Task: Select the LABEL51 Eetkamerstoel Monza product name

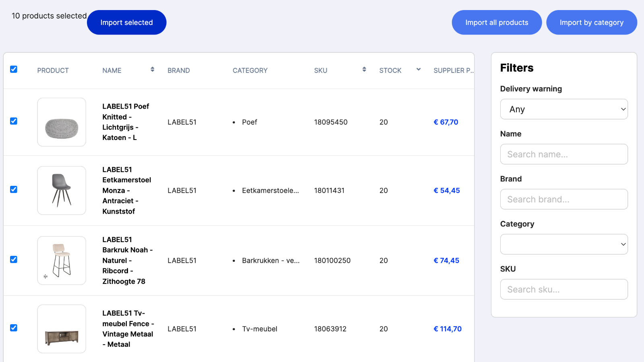Action: pyautogui.click(x=127, y=190)
